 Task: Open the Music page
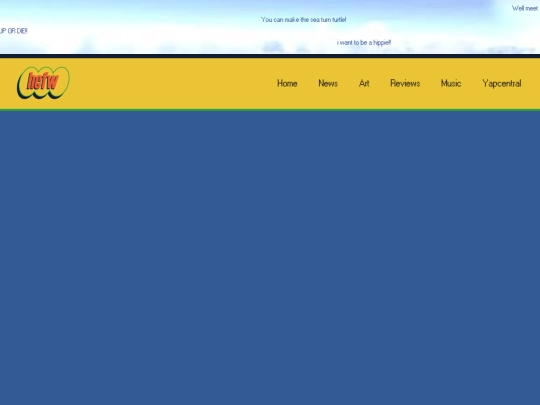point(451,83)
